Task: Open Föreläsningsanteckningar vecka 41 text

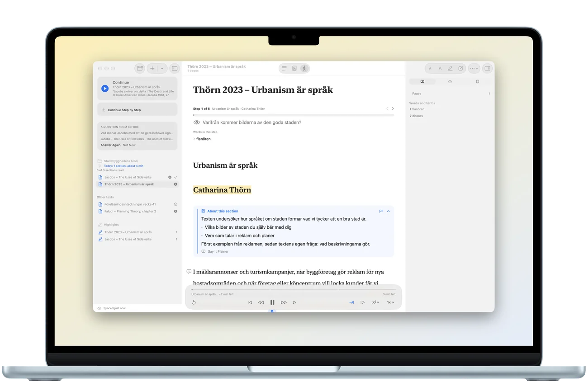Action: tap(138, 204)
